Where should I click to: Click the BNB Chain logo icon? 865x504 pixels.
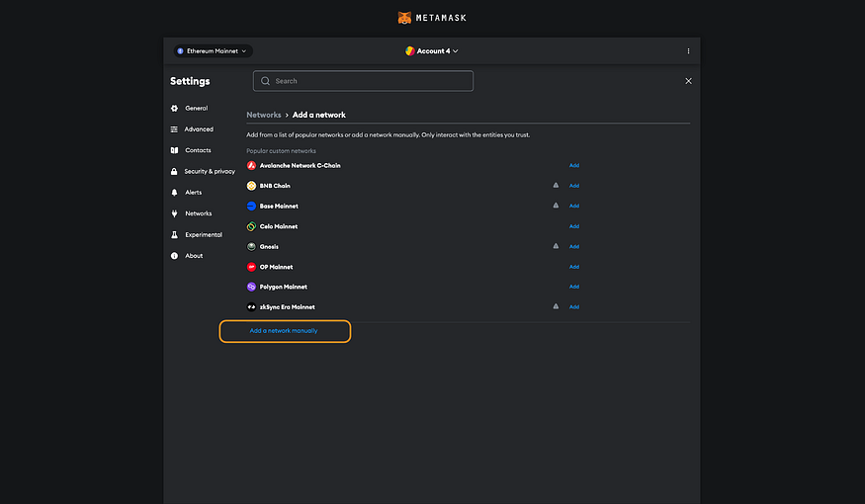(x=251, y=186)
